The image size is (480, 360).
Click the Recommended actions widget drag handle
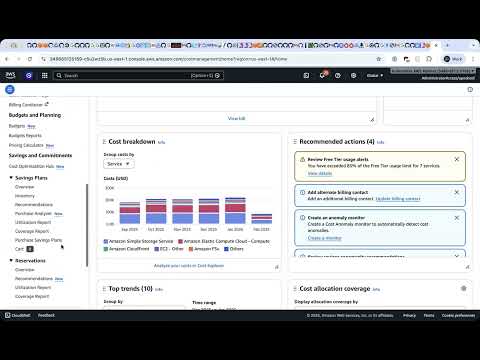point(295,142)
